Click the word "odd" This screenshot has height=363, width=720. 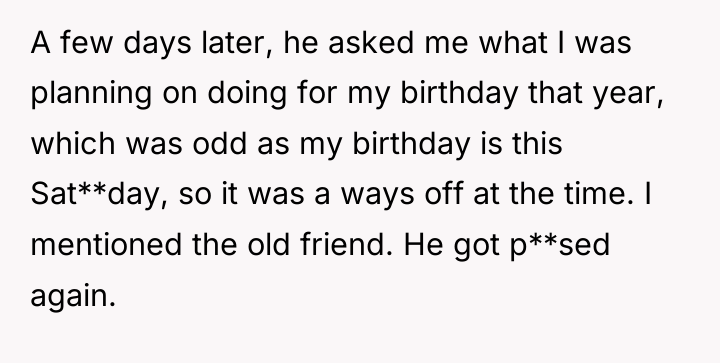pos(219,144)
